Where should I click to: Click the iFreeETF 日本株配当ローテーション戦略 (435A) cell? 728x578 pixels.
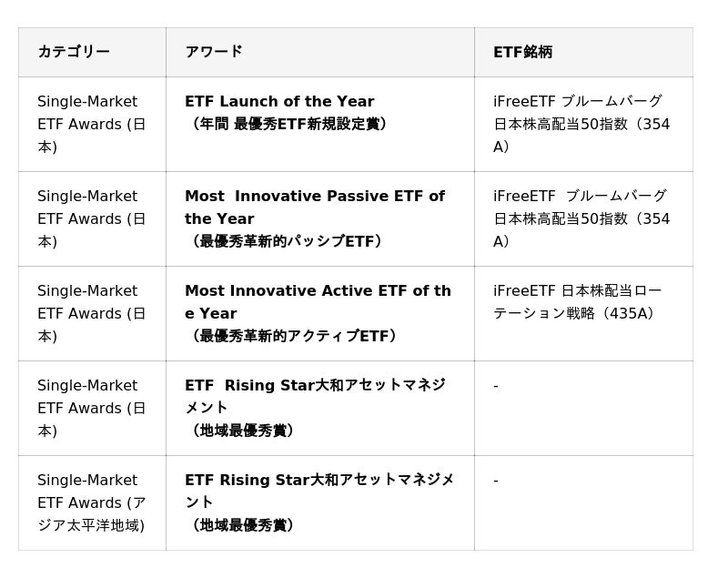[577, 302]
